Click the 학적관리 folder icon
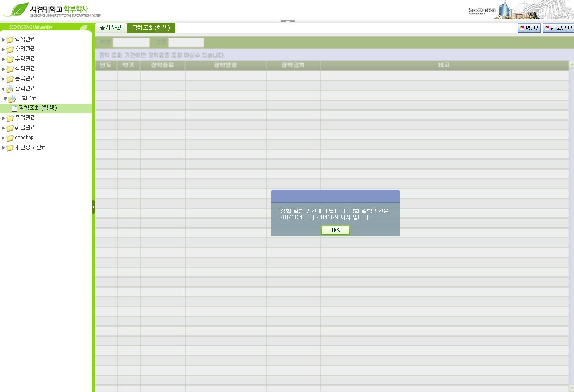This screenshot has width=574, height=392. (x=10, y=39)
